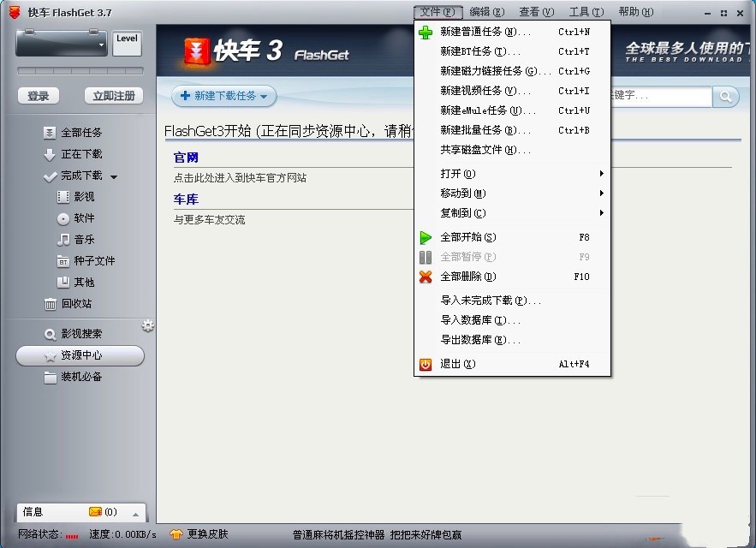This screenshot has width=756, height=548.
Task: Open the settings gear near 影视搜索
Action: 147,325
